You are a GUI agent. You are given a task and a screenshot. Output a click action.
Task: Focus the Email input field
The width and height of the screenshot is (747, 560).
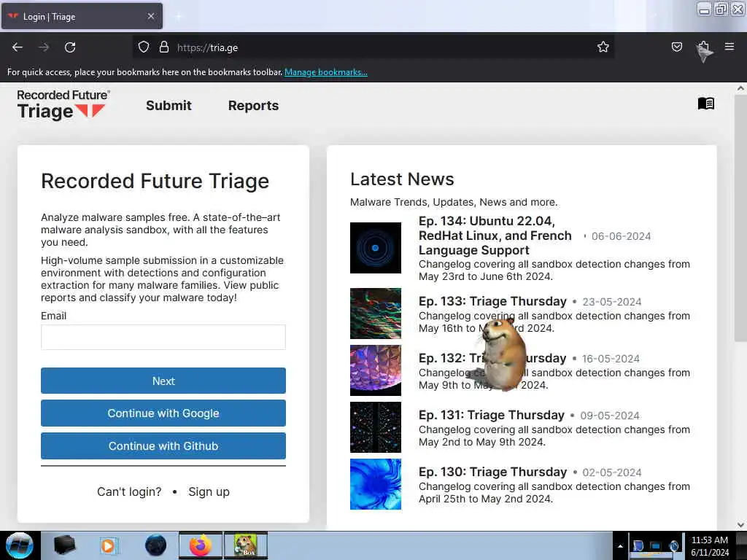[x=163, y=337]
